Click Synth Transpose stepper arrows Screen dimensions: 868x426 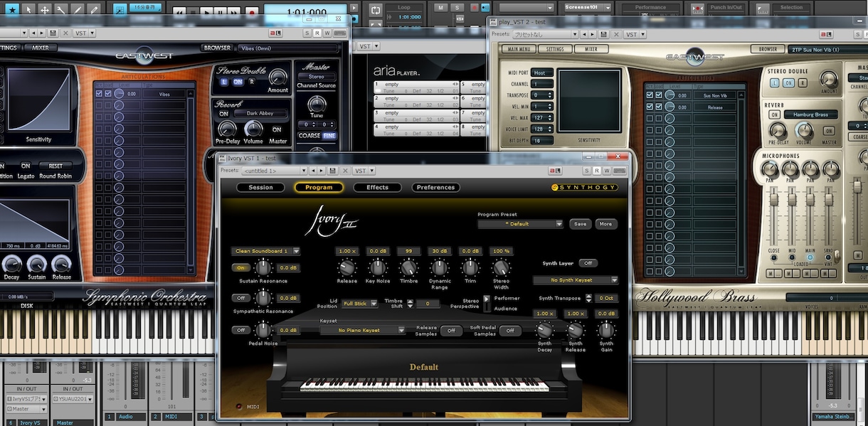pos(590,299)
